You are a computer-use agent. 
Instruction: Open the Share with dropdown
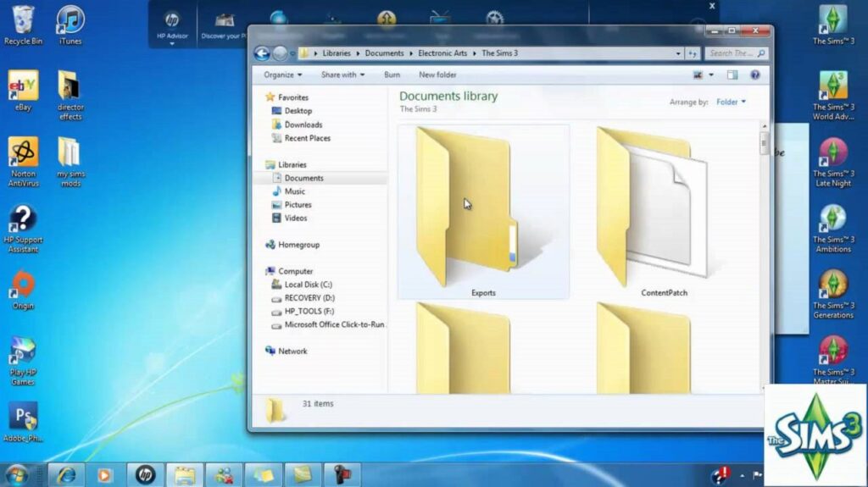[x=342, y=75]
